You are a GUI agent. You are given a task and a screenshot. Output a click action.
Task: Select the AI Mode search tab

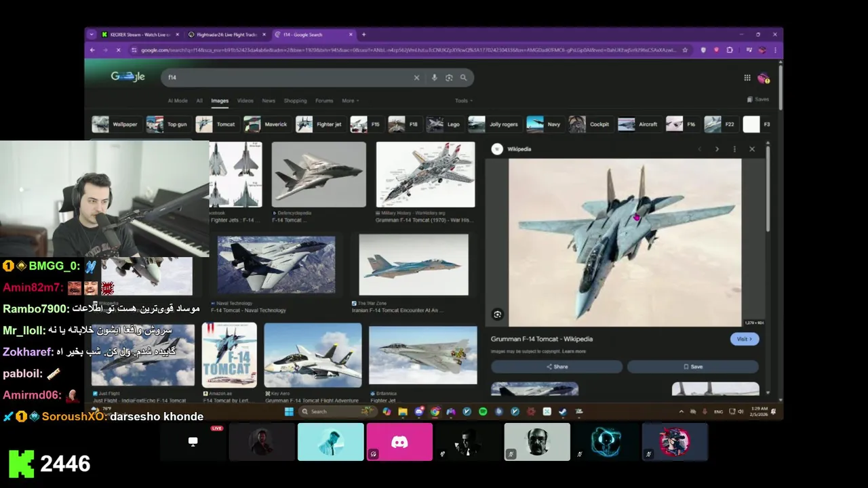178,101
